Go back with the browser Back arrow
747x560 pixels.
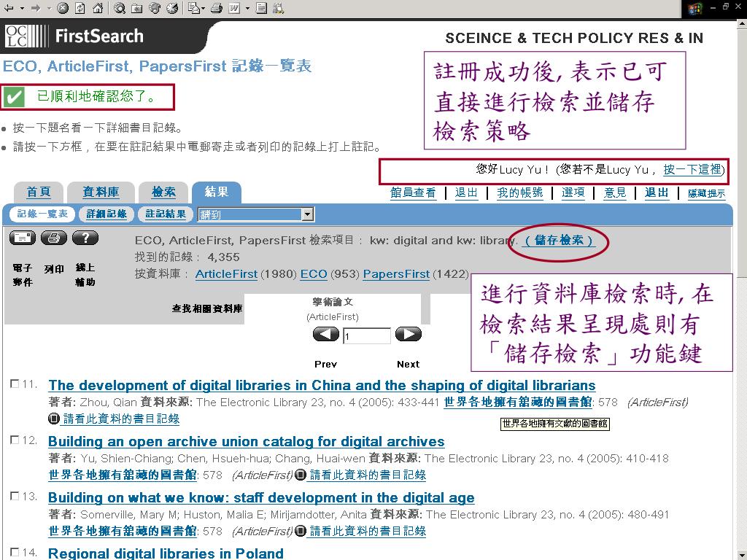click(9, 8)
